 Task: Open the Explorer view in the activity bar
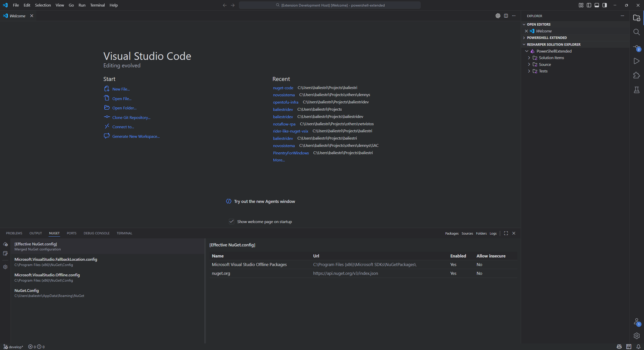(x=636, y=18)
